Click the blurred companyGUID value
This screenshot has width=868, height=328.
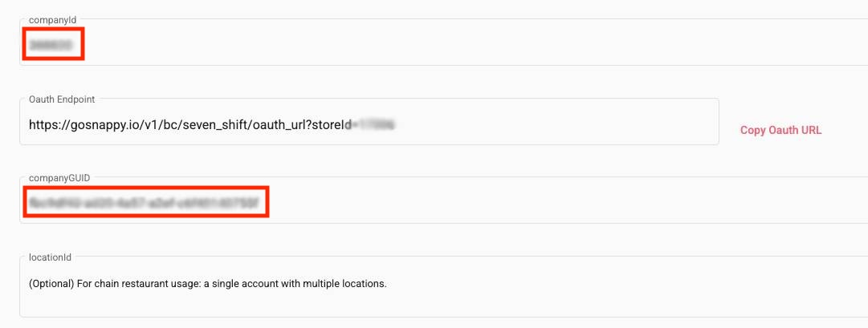click(144, 203)
